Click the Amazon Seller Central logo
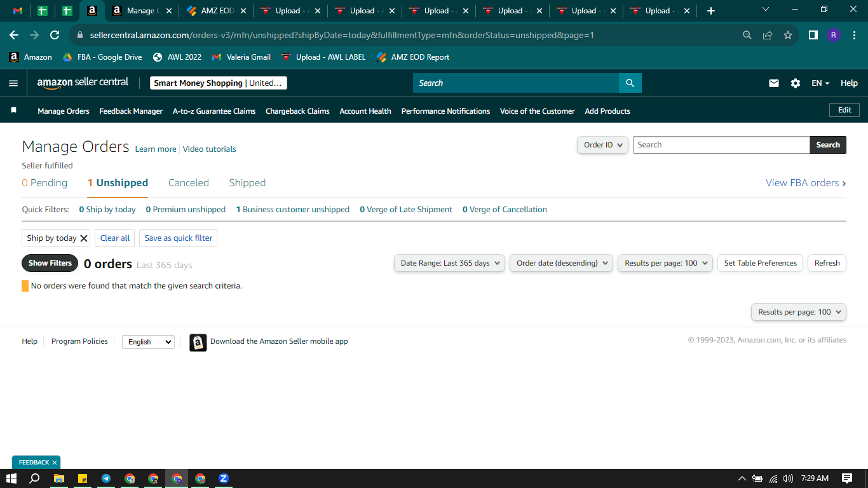The width and height of the screenshot is (868, 488). click(83, 83)
